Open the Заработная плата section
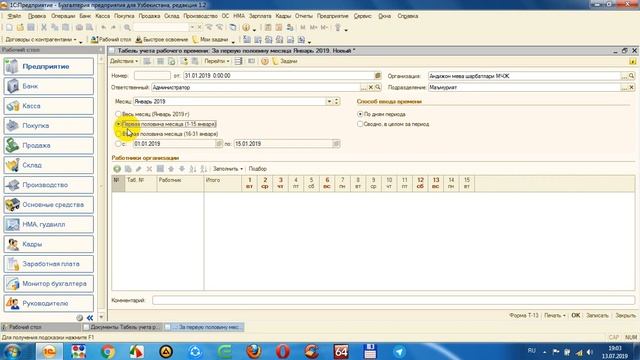640x360 pixels. pyautogui.click(x=49, y=264)
